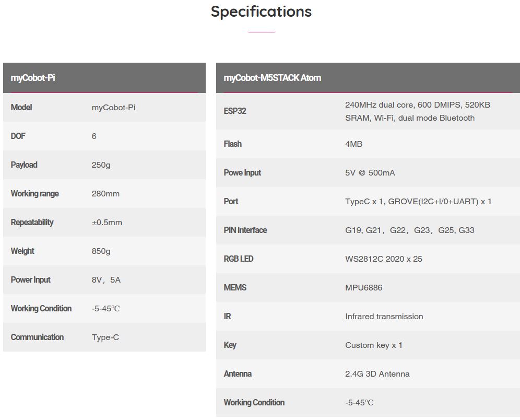Click the 850g weight value
The height and width of the screenshot is (420, 520).
click(101, 251)
